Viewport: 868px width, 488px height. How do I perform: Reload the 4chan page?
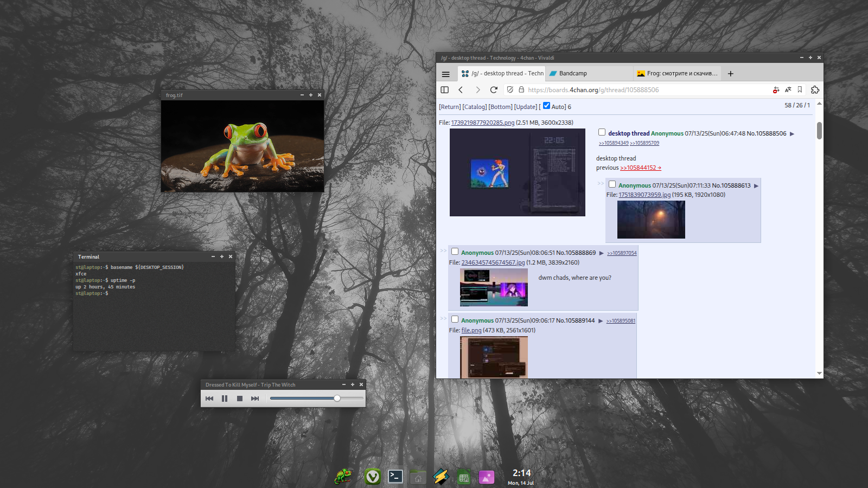pos(494,90)
